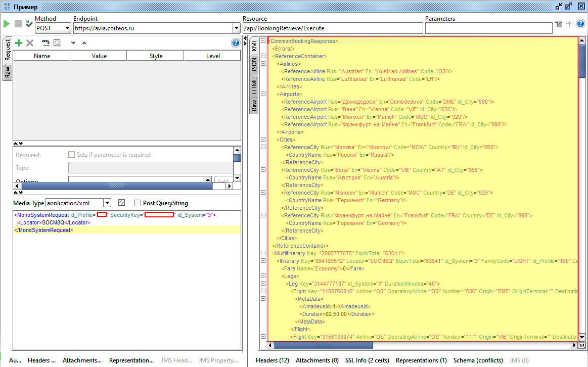This screenshot has width=588, height=367.
Task: Click the black plus icon beside Parameters field
Action: (569, 24)
